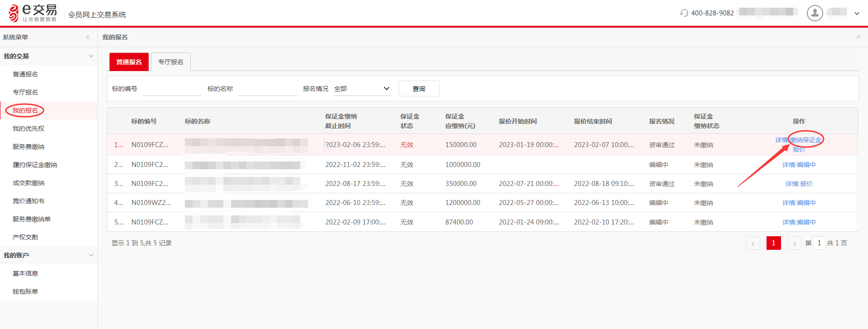Click the 标的名称 column header

[198, 121]
